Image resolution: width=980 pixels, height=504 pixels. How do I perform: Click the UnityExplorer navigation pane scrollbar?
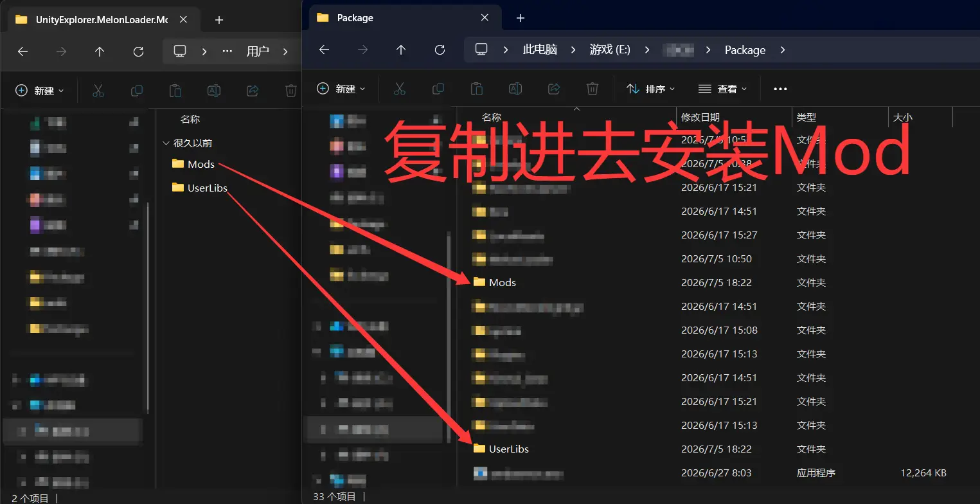pos(148,307)
